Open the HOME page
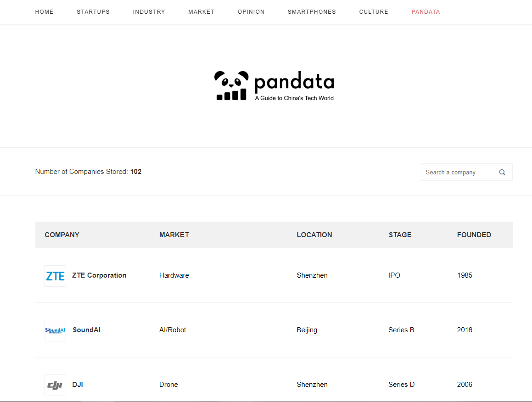The height and width of the screenshot is (402, 532). [x=44, y=11]
